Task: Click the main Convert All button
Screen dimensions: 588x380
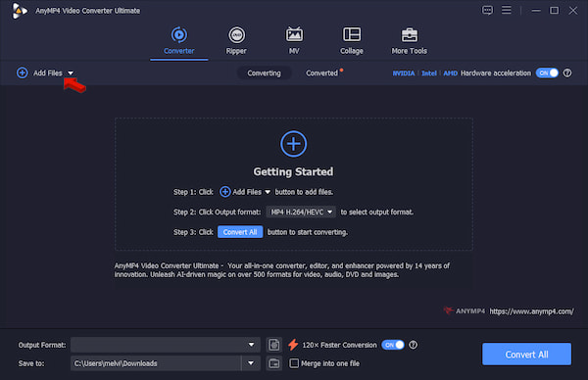Action: [x=526, y=355]
